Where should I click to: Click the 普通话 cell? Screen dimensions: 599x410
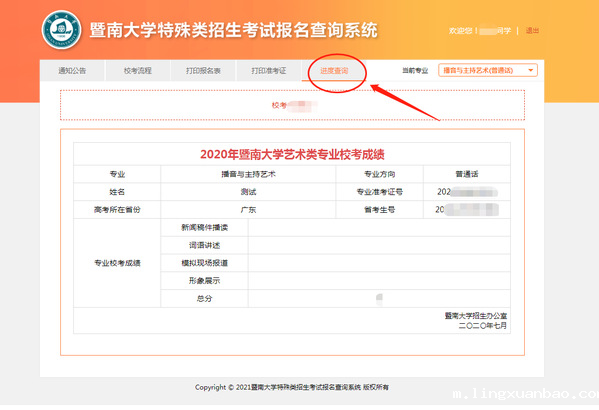click(467, 174)
